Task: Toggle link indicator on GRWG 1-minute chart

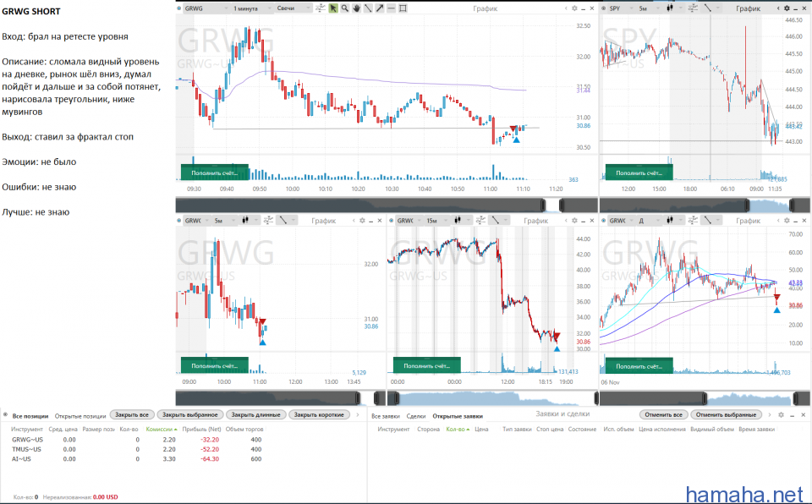Action: (179, 8)
